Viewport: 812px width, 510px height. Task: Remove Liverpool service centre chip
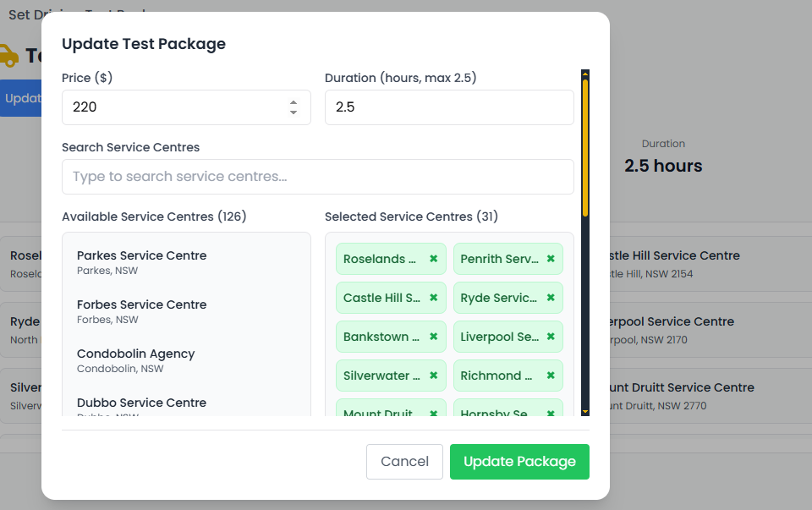coord(551,337)
